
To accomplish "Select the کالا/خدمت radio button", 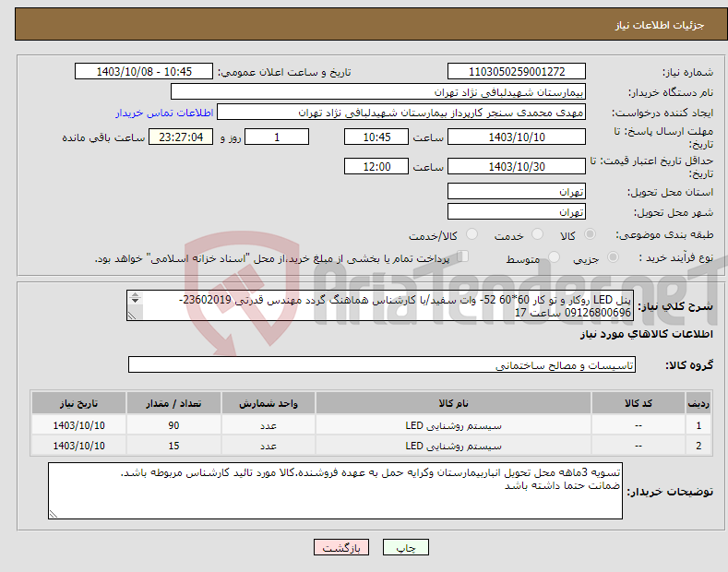I will (x=471, y=234).
